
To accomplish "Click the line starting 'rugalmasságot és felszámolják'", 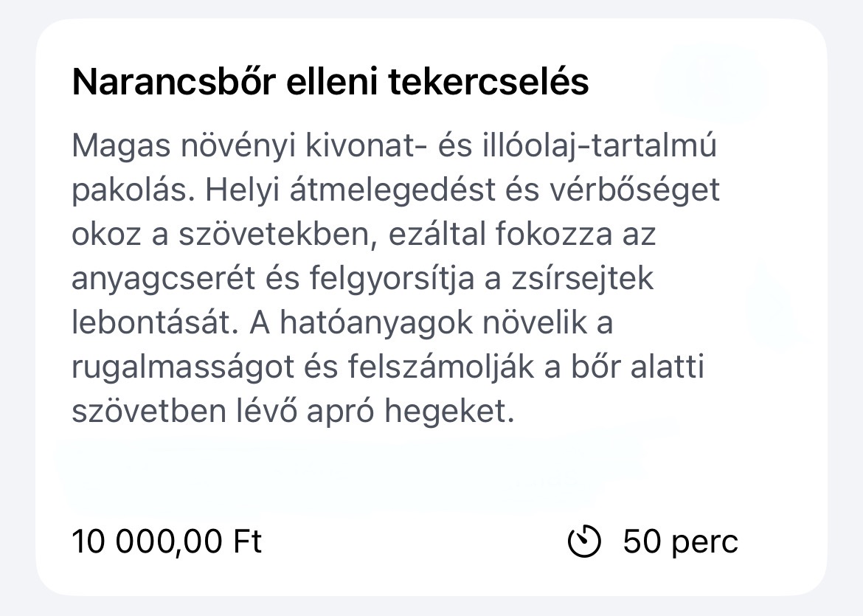I will 388,367.
